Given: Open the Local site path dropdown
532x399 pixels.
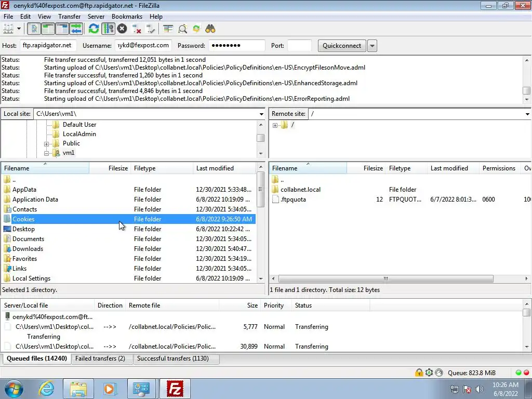Looking at the screenshot, I should click(261, 114).
